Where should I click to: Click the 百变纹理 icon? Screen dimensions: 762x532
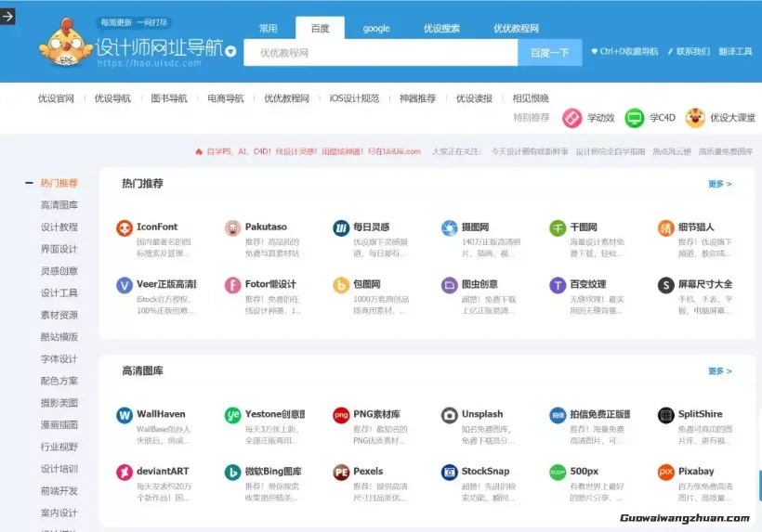point(558,285)
